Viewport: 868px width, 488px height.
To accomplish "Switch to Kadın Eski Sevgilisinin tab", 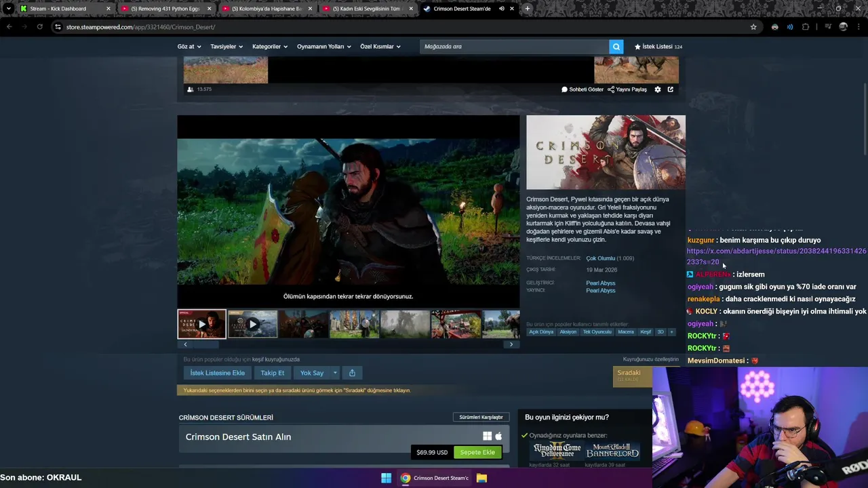I will coord(366,9).
